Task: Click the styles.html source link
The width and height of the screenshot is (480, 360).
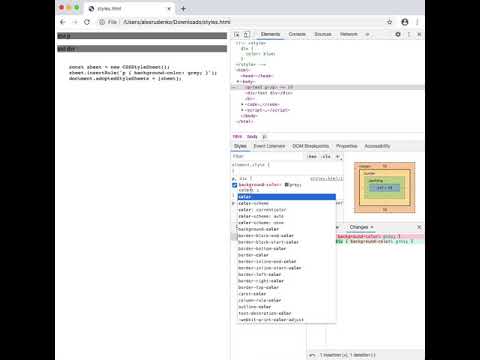Action: pyautogui.click(x=326, y=179)
